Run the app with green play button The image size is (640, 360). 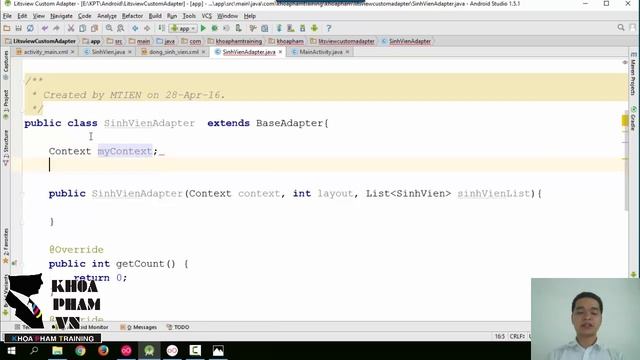pyautogui.click(x=203, y=28)
